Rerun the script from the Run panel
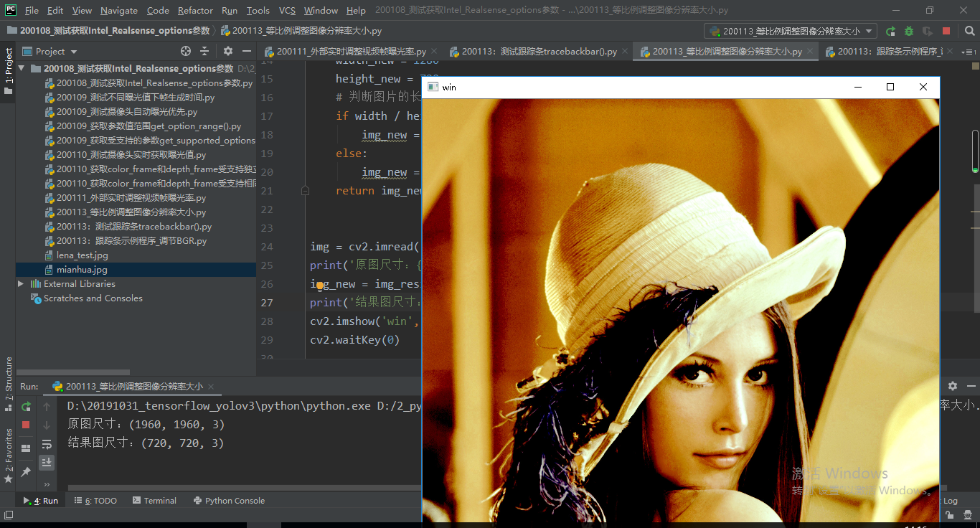980x528 pixels. pos(26,407)
